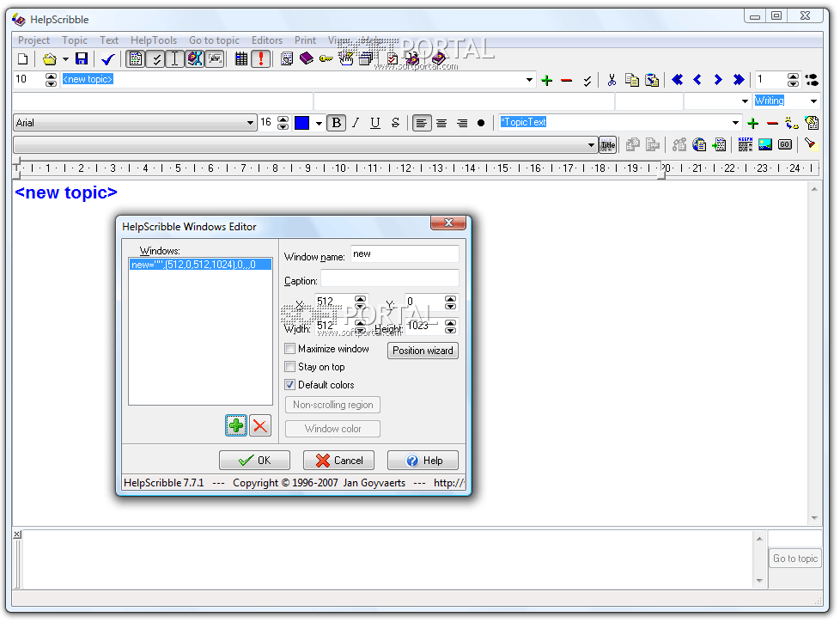
Task: Toggle center alignment paragraph button
Action: (x=441, y=123)
